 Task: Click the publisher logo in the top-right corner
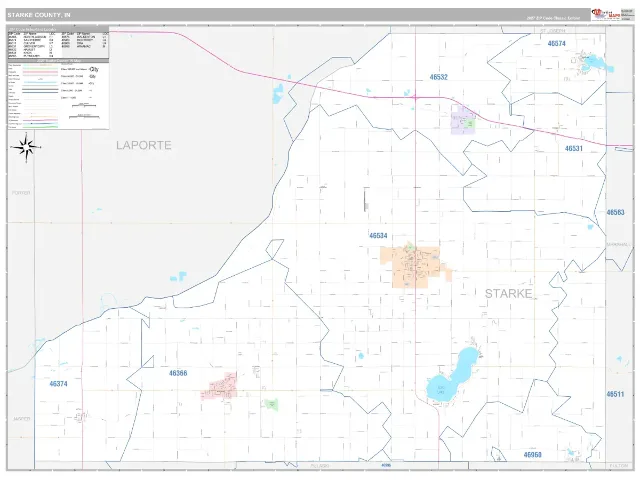click(x=606, y=14)
